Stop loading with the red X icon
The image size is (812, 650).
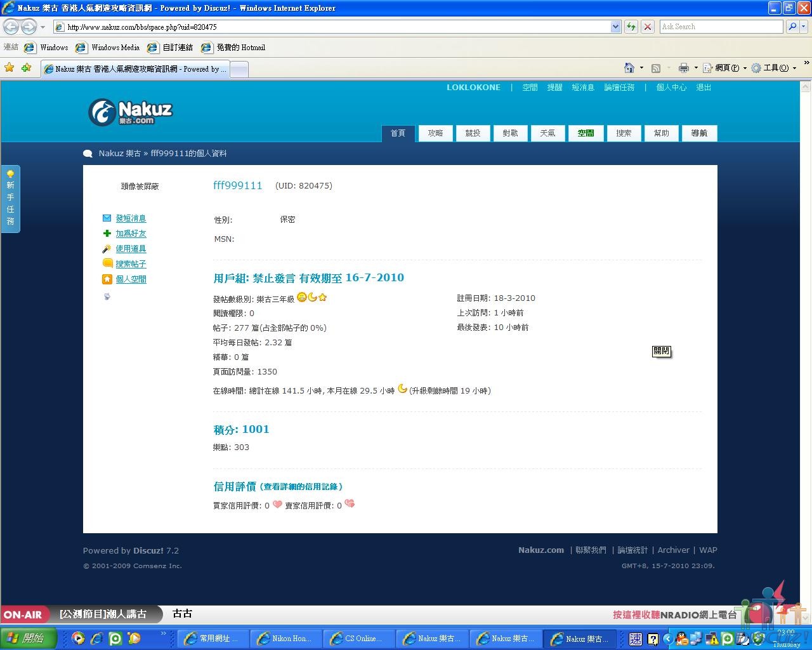coord(648,27)
